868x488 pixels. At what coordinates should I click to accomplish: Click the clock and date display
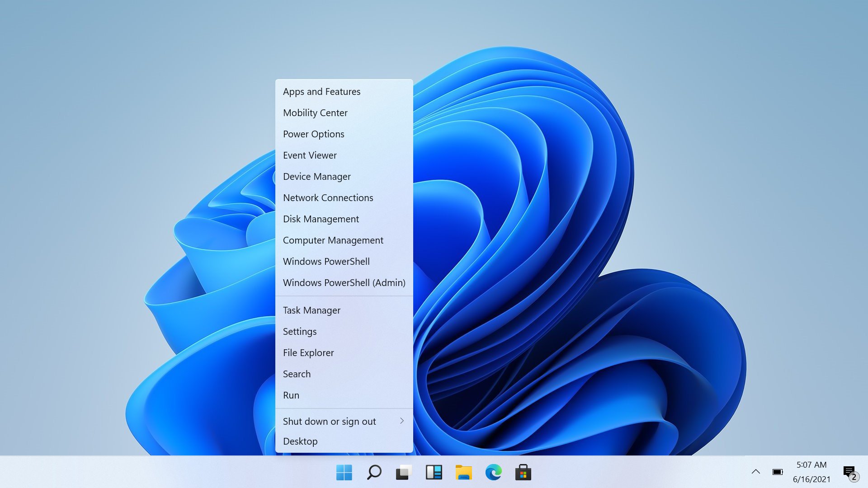pos(812,471)
